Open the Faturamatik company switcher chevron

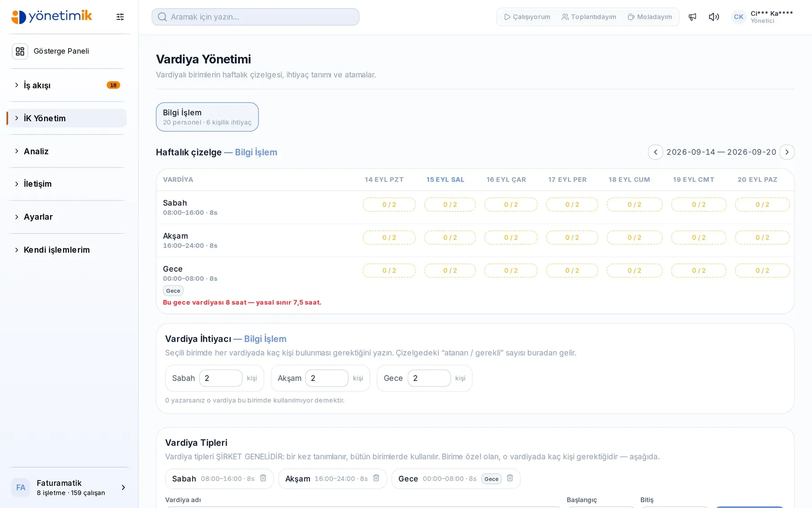coord(123,487)
